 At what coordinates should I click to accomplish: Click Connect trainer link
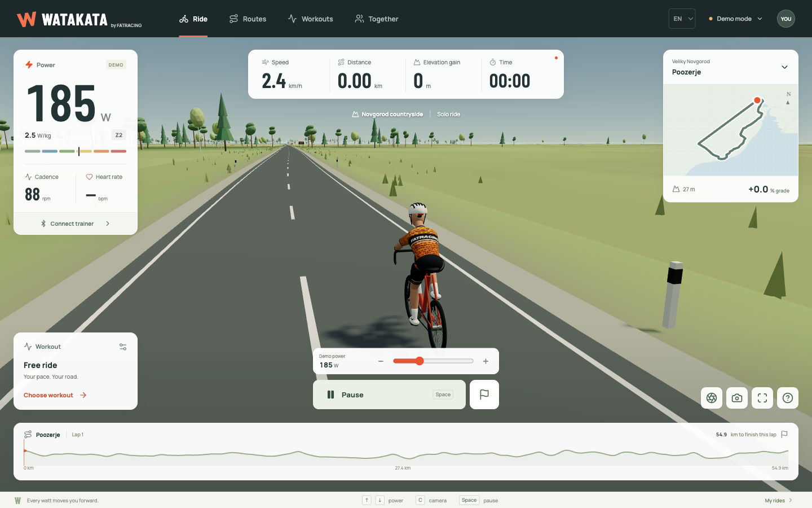(x=76, y=224)
